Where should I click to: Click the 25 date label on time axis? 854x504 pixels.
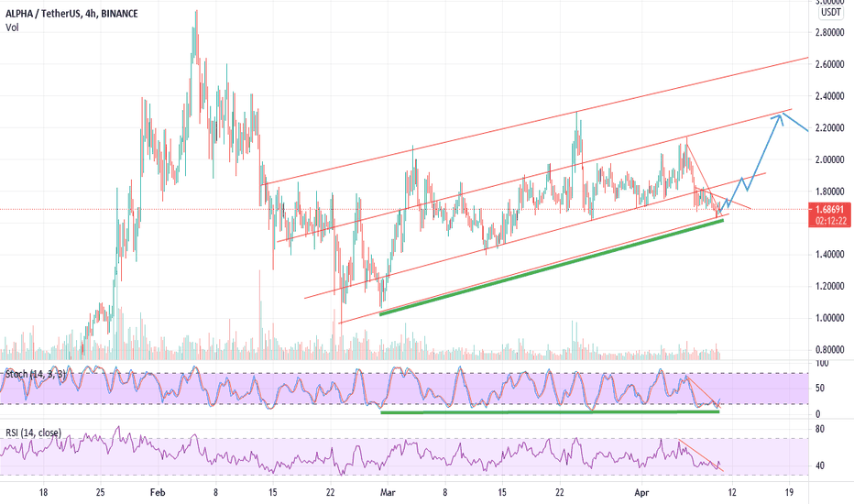pyautogui.click(x=100, y=493)
